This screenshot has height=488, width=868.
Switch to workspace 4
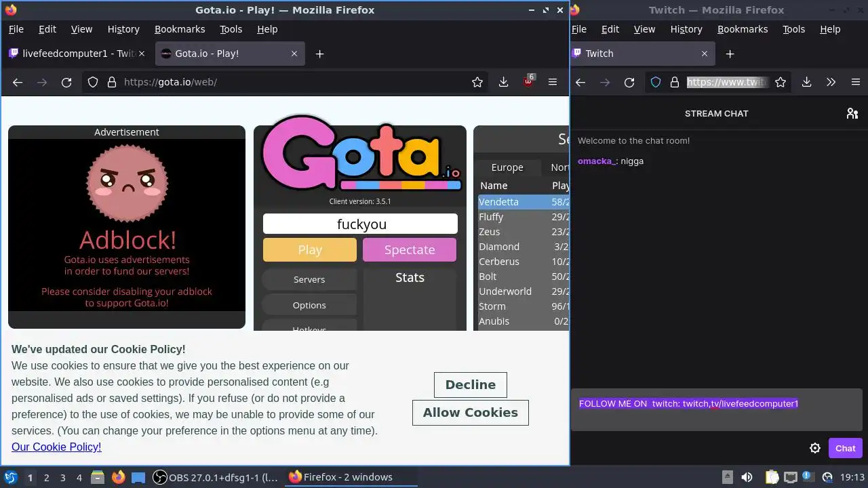79,477
